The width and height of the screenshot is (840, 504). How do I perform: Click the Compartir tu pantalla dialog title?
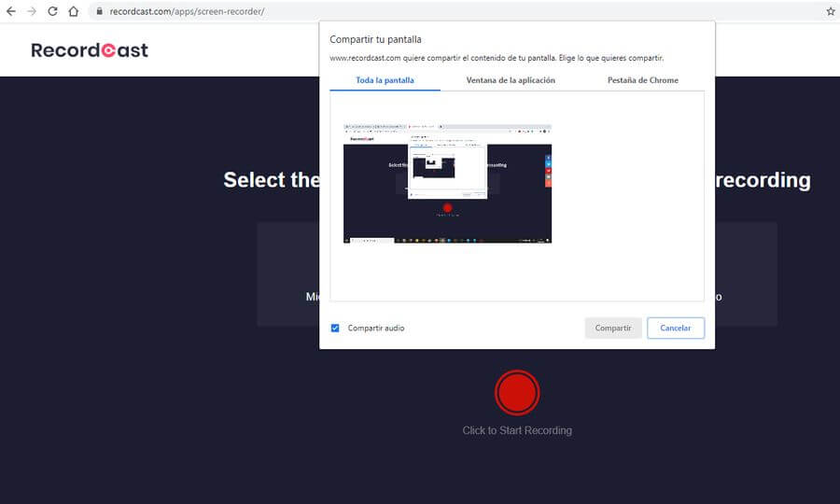(x=375, y=39)
